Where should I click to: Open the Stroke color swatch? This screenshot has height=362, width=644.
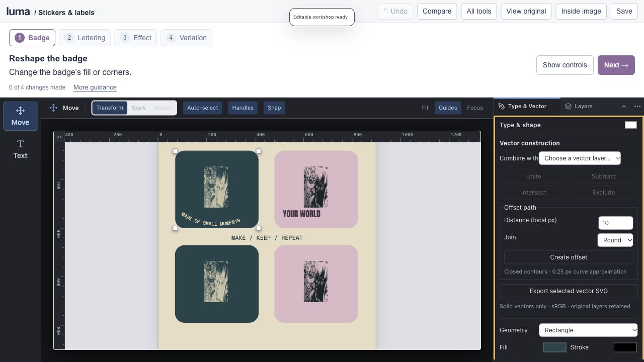[625, 347]
